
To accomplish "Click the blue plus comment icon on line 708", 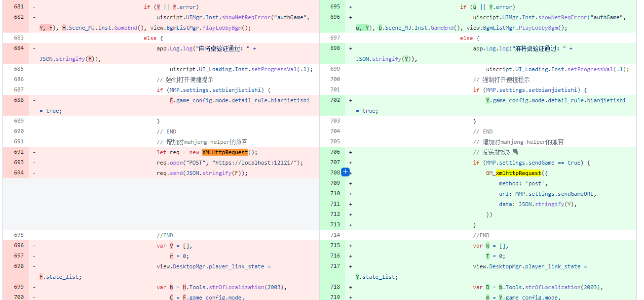I will [x=346, y=172].
